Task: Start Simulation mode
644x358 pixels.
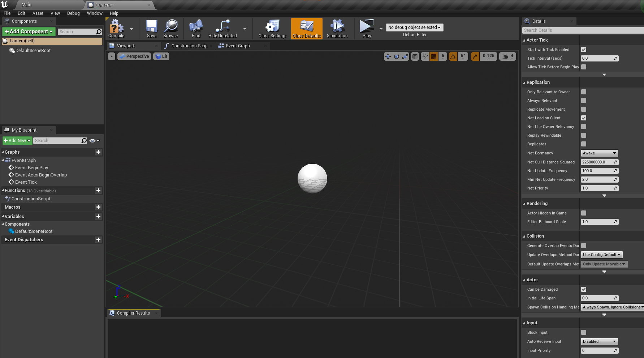Action: point(337,29)
